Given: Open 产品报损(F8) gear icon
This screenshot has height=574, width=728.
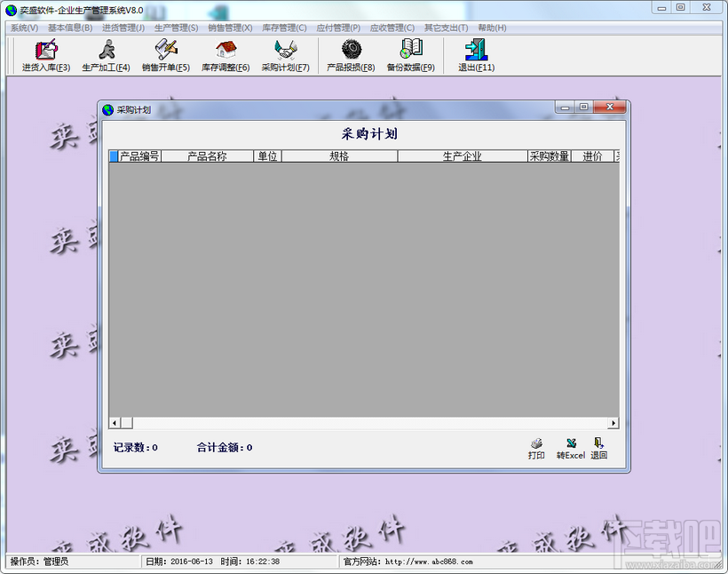Looking at the screenshot, I should [351, 56].
